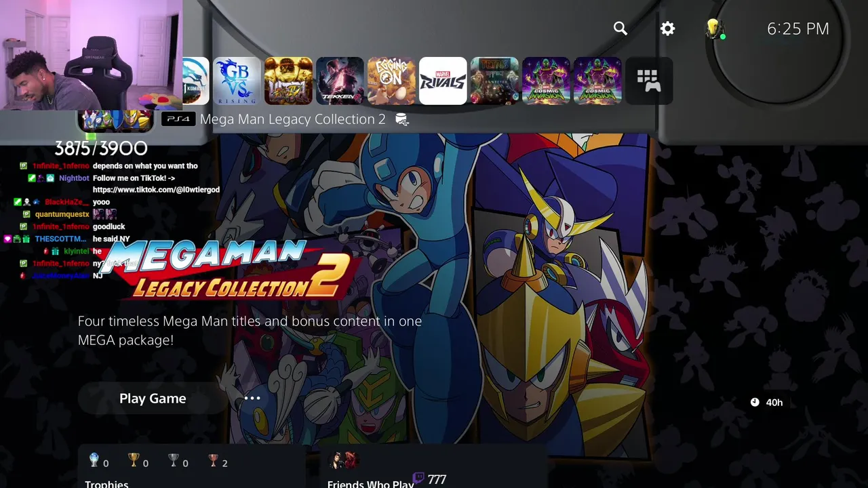Click the 40h playtime text
The height and width of the screenshot is (488, 868).
(x=774, y=403)
